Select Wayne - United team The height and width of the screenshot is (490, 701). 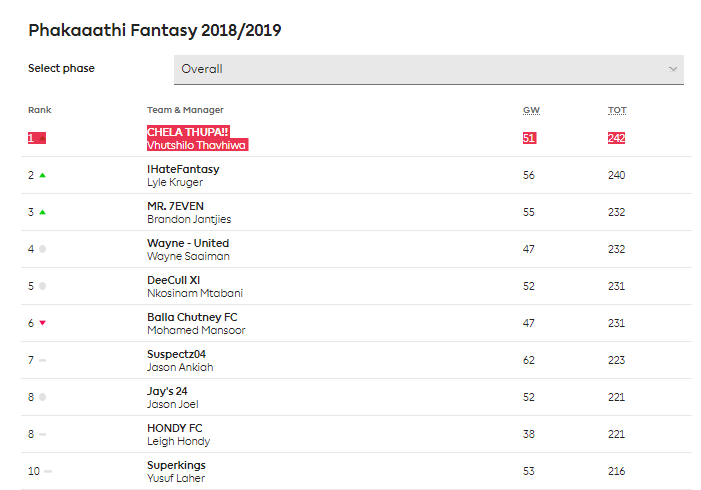tap(188, 243)
